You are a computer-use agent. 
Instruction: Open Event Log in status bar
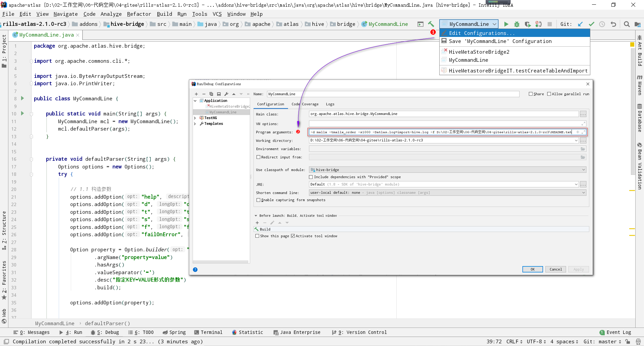(615, 333)
